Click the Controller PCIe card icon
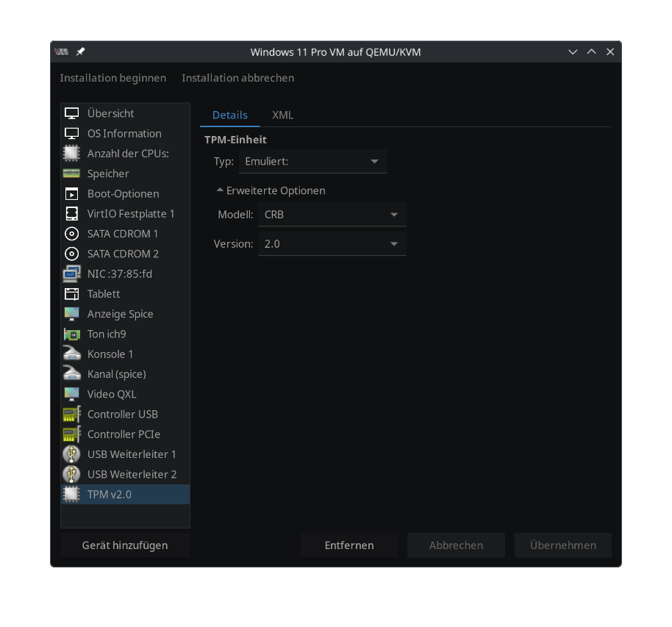Screen dimensions: 672x627 pos(71,434)
